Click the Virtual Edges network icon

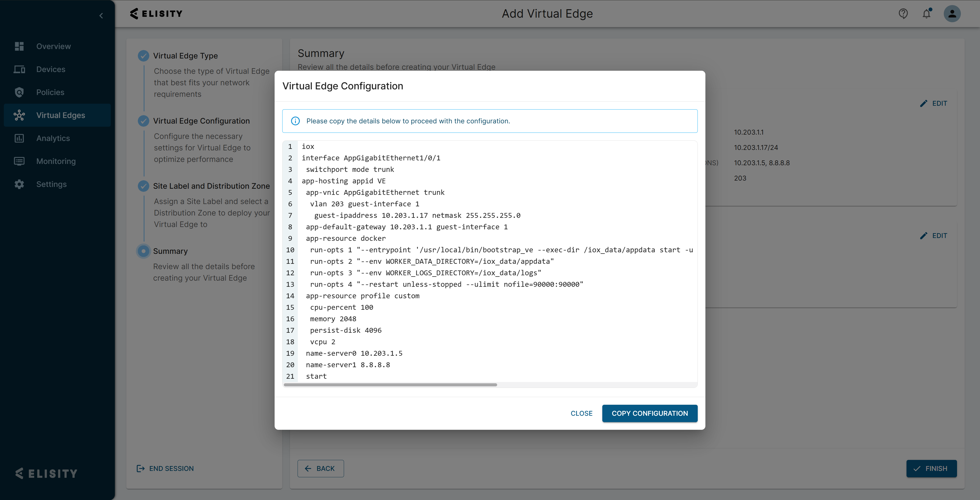click(x=19, y=115)
